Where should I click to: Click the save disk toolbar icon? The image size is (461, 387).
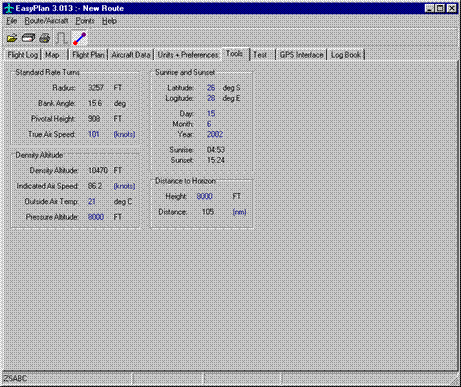tap(28, 38)
